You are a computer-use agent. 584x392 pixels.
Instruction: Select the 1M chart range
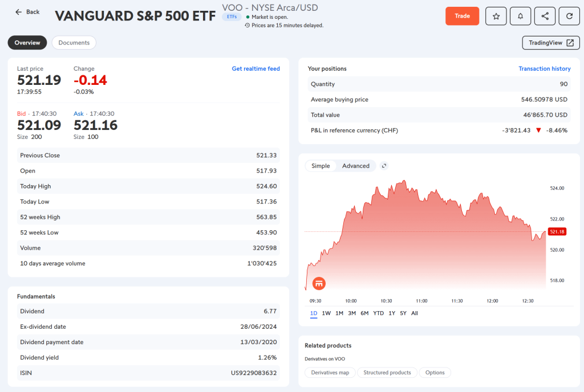tap(339, 313)
